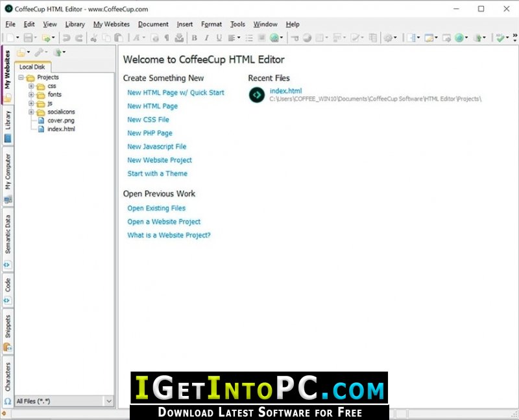Click the table rows icon left of the gear
Screen dimensions: 519x420
click(x=373, y=38)
